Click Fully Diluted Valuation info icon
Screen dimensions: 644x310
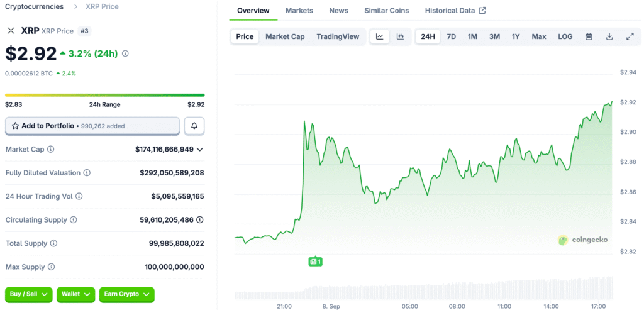tap(87, 173)
